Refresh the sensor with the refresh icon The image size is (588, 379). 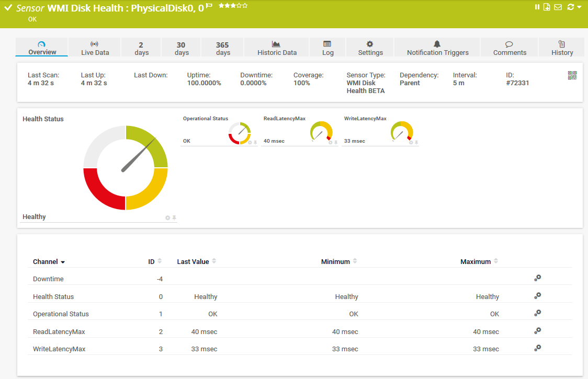click(570, 7)
